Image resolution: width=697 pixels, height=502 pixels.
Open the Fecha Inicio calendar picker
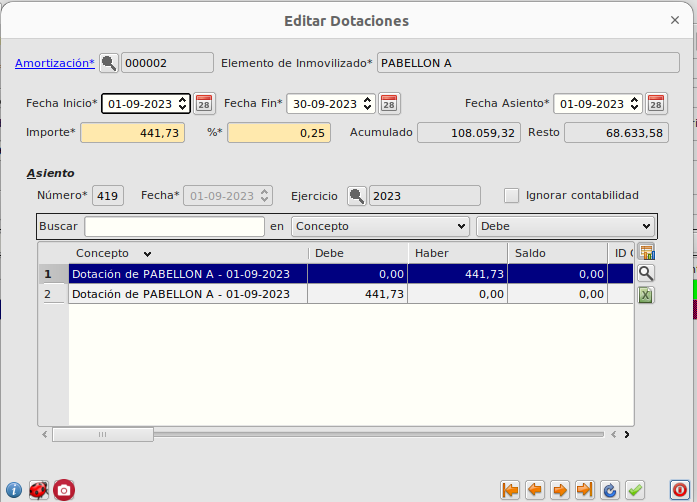tap(204, 104)
